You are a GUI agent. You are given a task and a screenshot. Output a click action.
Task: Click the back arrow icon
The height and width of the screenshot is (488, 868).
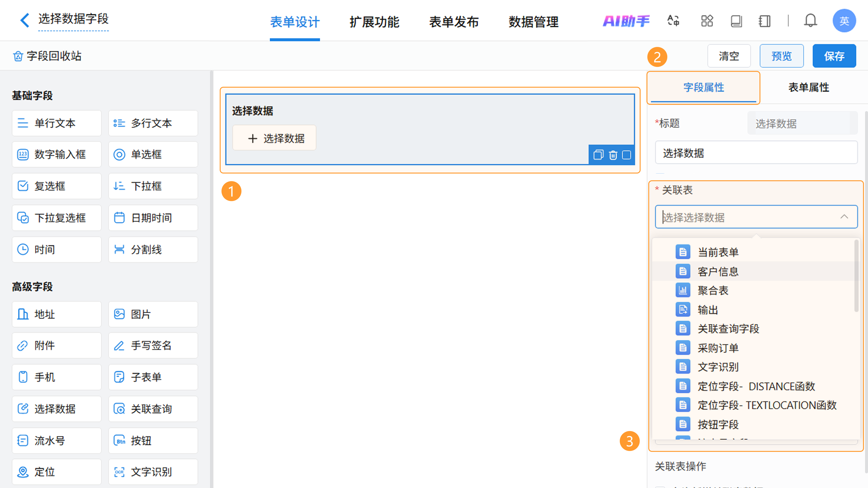coord(24,20)
